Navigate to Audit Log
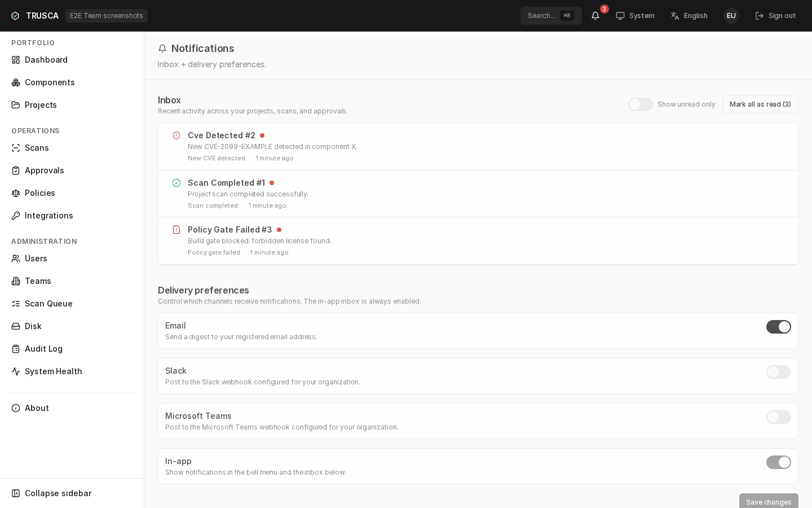This screenshot has height=508, width=812. [72, 349]
